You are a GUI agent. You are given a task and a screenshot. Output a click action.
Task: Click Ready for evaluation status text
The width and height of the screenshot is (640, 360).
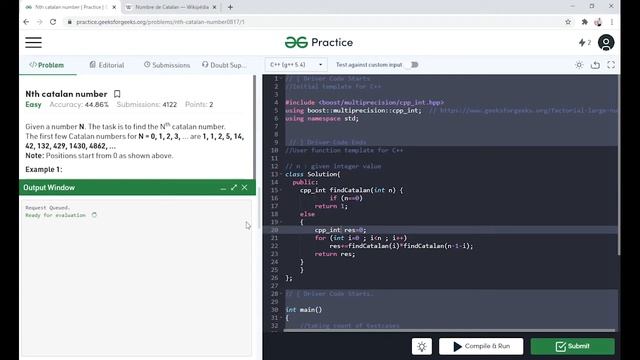[56, 215]
